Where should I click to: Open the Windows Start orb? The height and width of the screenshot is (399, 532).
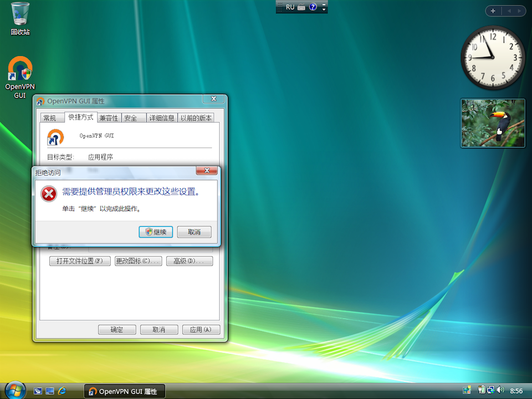(15, 390)
